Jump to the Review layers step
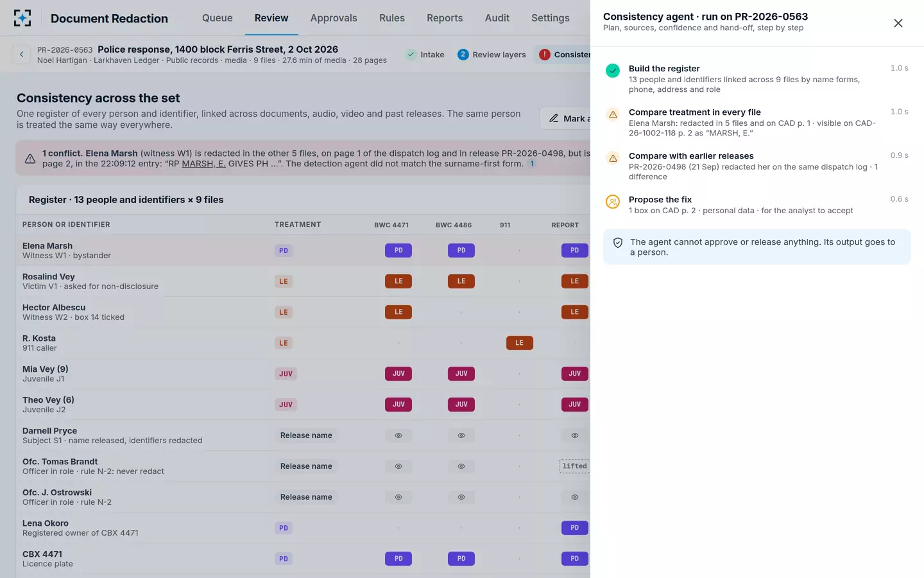 click(x=492, y=55)
